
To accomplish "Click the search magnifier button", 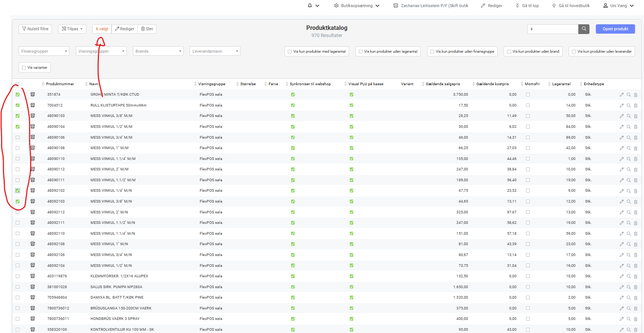I will click(584, 29).
